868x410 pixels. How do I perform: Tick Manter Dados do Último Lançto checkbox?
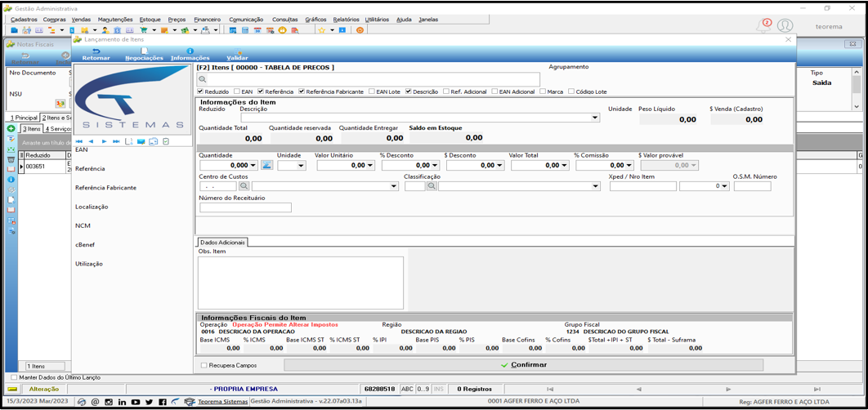point(15,377)
